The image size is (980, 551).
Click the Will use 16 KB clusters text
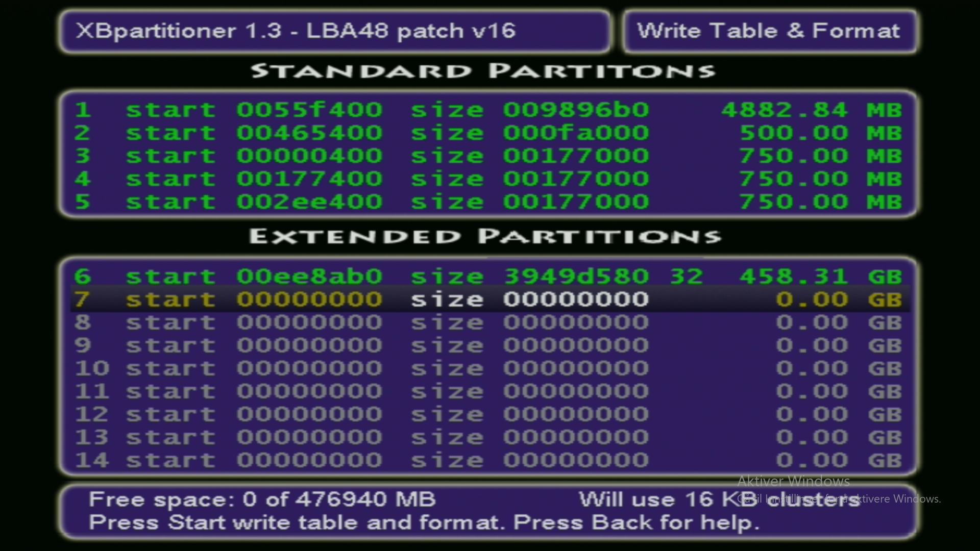click(x=719, y=499)
